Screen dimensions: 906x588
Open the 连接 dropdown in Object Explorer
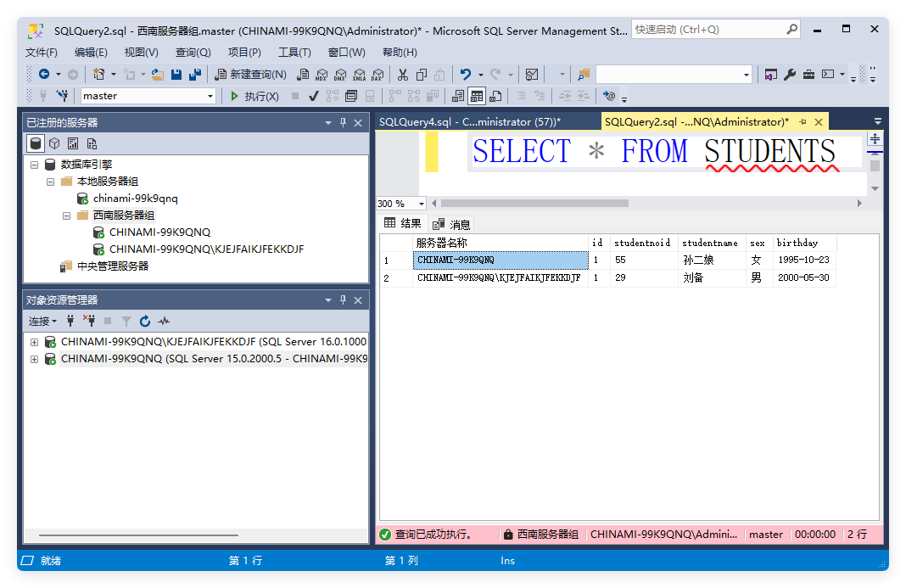(x=42, y=321)
